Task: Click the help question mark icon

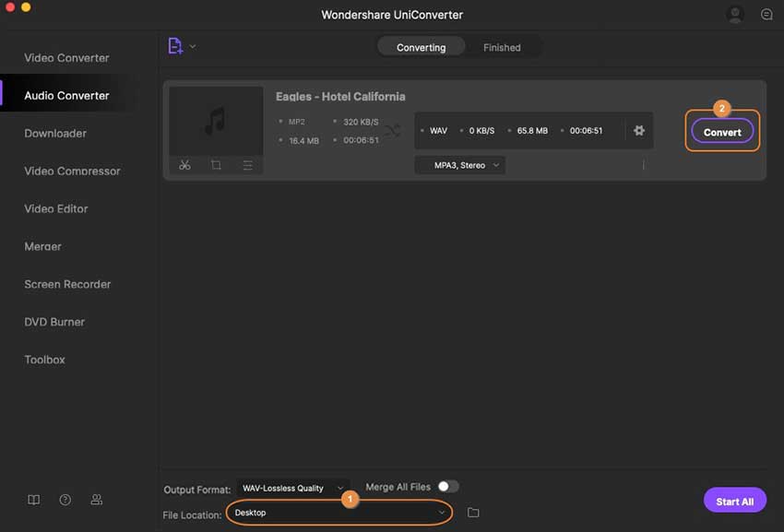Action: coord(65,500)
